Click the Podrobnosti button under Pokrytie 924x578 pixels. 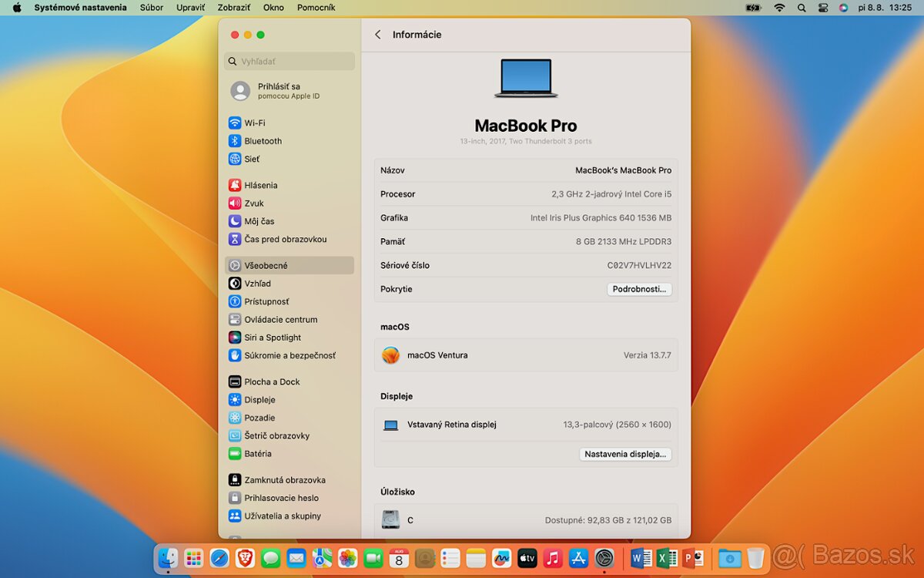tap(639, 289)
